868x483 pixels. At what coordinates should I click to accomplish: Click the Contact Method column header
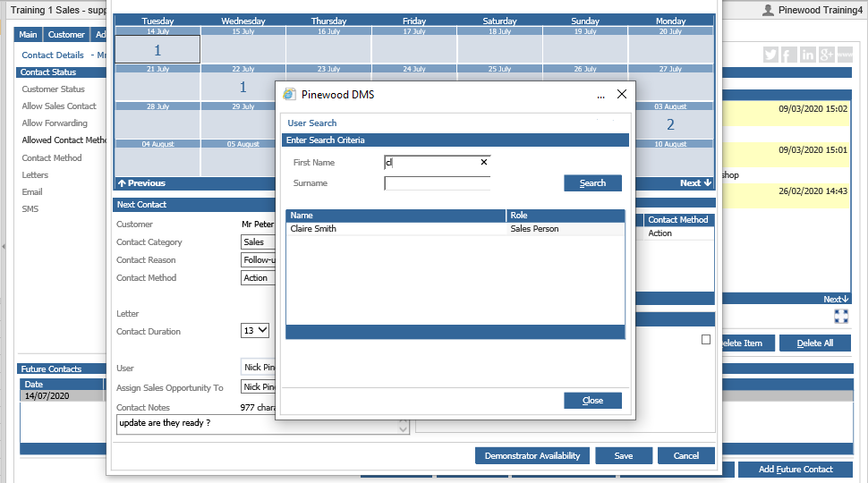(x=678, y=220)
